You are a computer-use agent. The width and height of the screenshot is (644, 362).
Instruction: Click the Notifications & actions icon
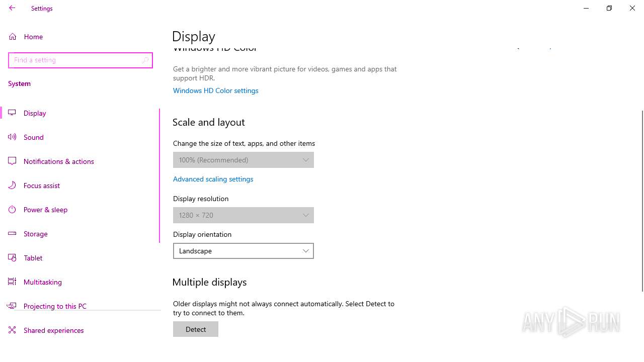(x=12, y=161)
